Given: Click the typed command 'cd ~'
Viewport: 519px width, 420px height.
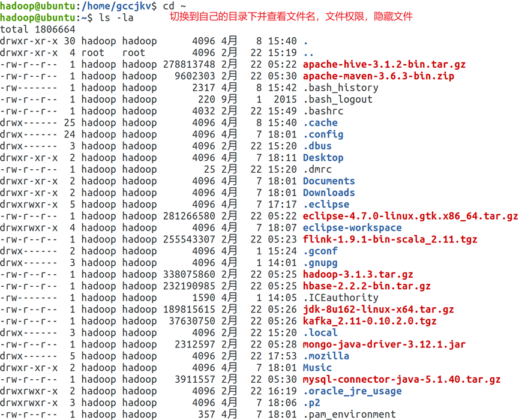Looking at the screenshot, I should 175,6.
